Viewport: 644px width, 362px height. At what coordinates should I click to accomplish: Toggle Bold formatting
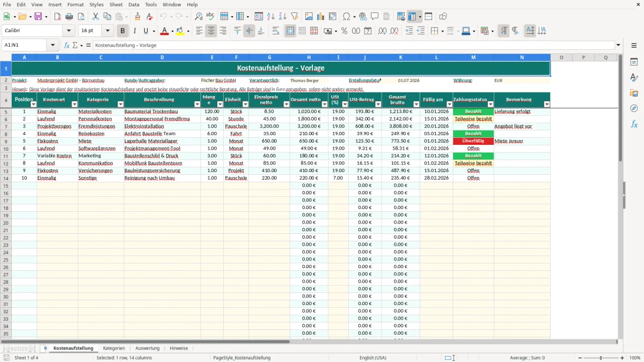123,31
